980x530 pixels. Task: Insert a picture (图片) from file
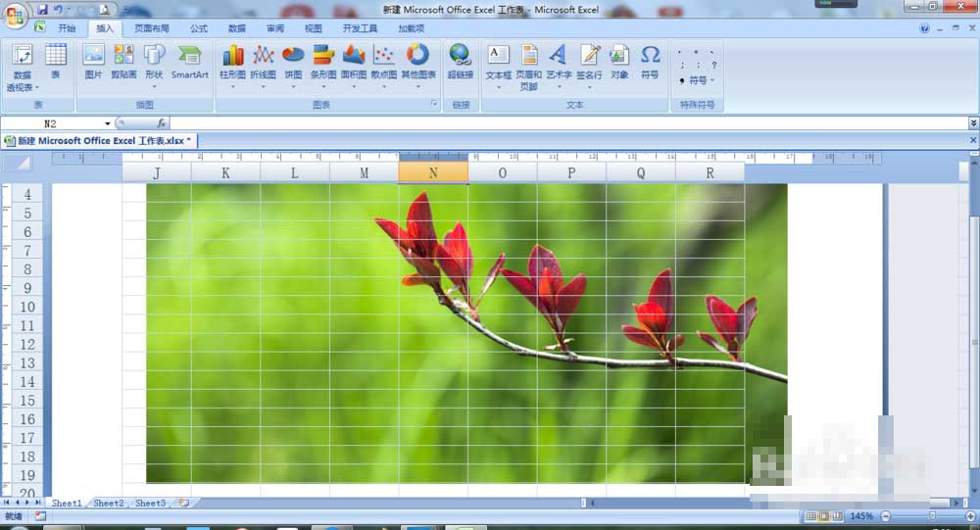93,62
